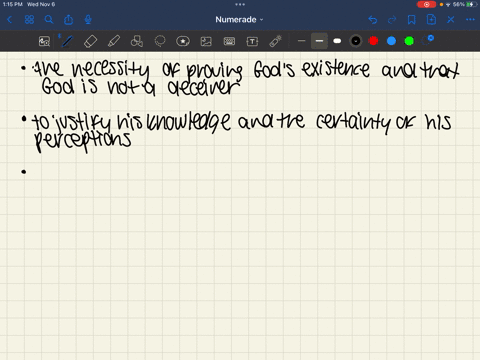Screen dimensions: 480x360
Task: Select the Highlighter tool
Action: click(114, 41)
